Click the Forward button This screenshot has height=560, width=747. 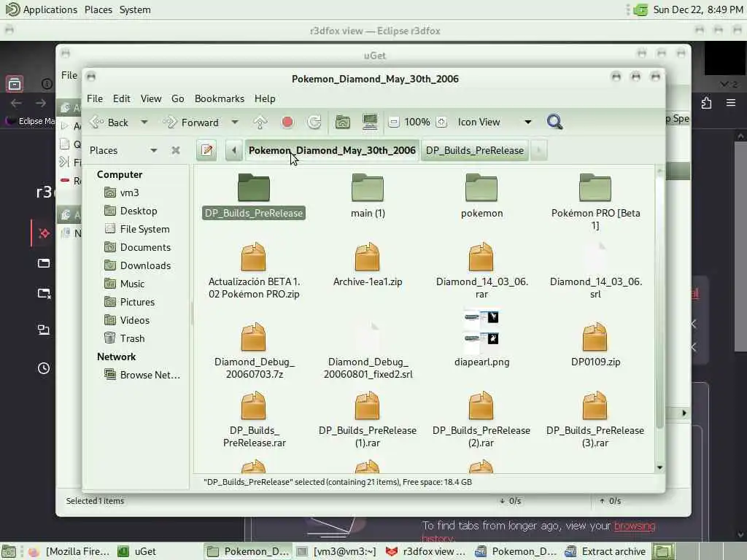click(x=191, y=122)
